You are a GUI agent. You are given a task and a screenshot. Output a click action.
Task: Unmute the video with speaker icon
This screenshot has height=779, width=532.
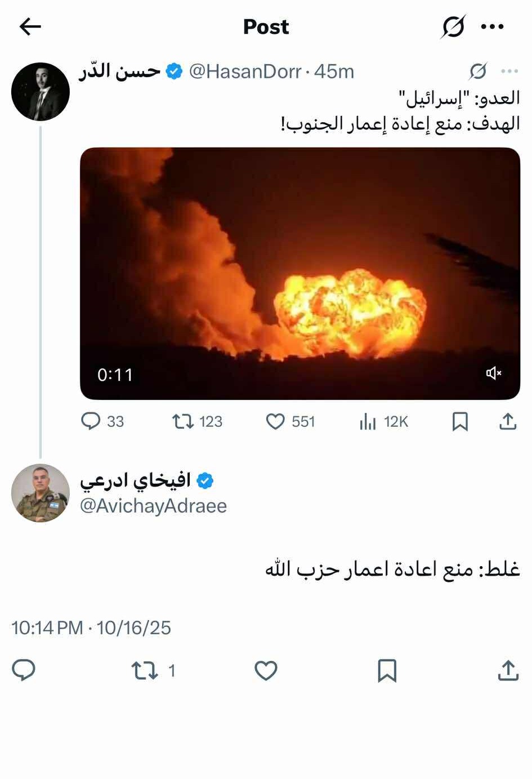click(494, 373)
